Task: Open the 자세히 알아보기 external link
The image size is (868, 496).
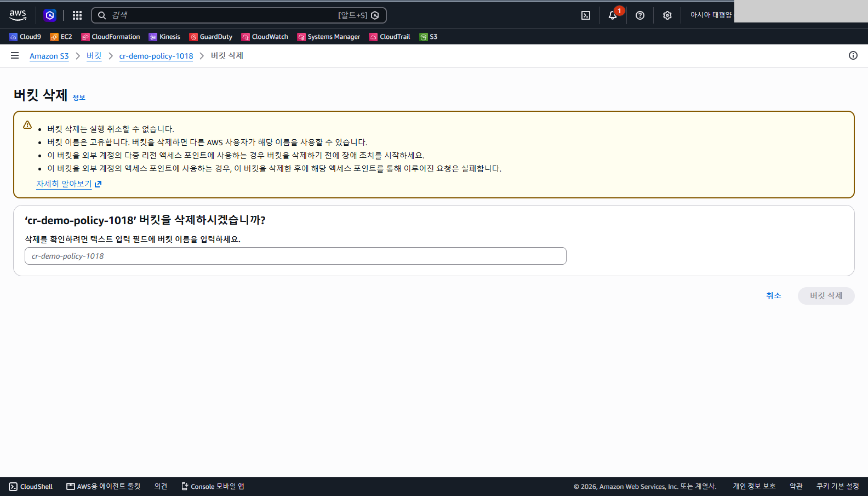Action: [69, 184]
